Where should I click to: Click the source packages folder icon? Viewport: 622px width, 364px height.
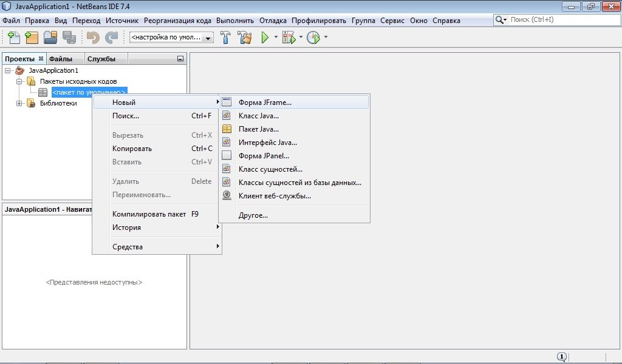click(31, 81)
